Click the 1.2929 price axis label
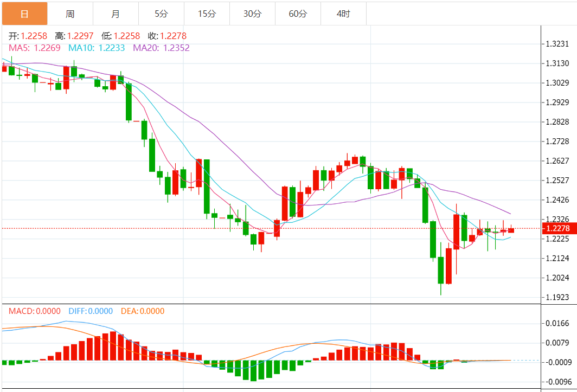577x392 pixels. 557,102
